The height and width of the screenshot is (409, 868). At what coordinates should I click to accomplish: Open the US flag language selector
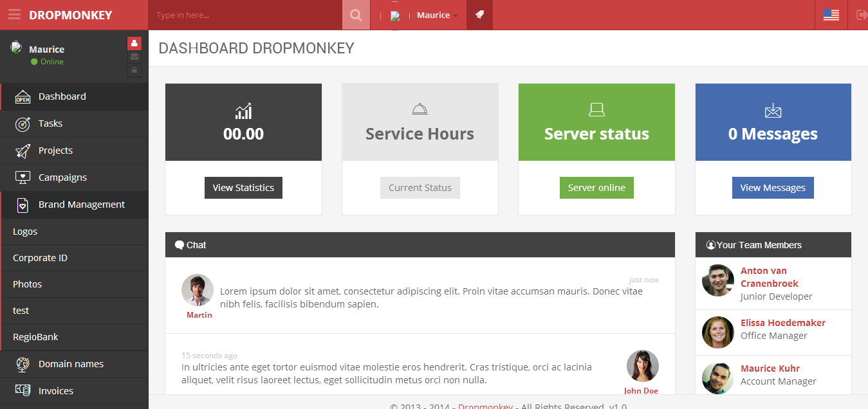(x=831, y=15)
